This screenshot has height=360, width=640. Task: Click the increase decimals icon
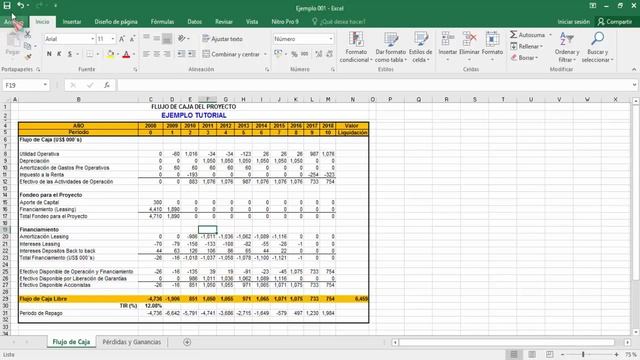coord(319,54)
